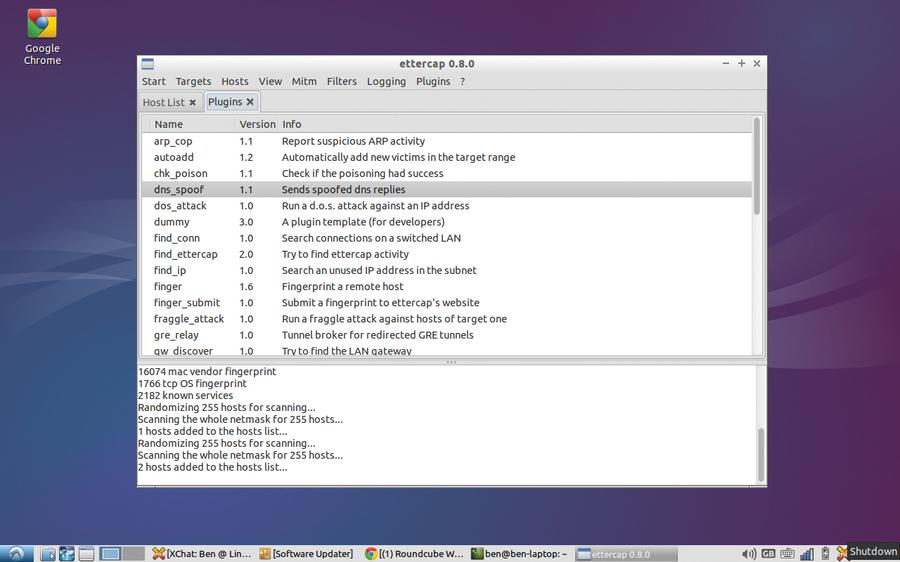Switch to first workspace in pager
Image resolution: width=900 pixels, height=562 pixels.
[x=110, y=554]
